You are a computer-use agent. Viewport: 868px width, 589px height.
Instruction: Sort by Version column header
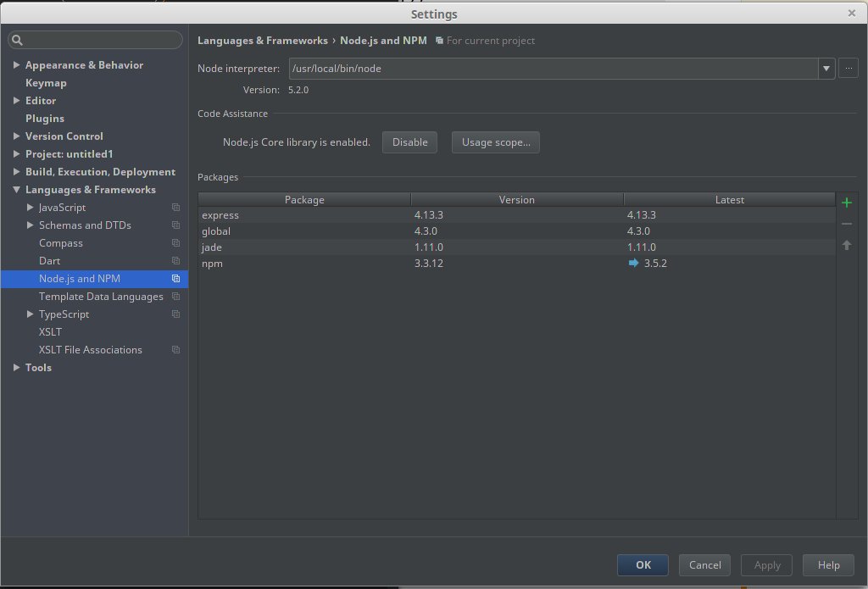[517, 200]
